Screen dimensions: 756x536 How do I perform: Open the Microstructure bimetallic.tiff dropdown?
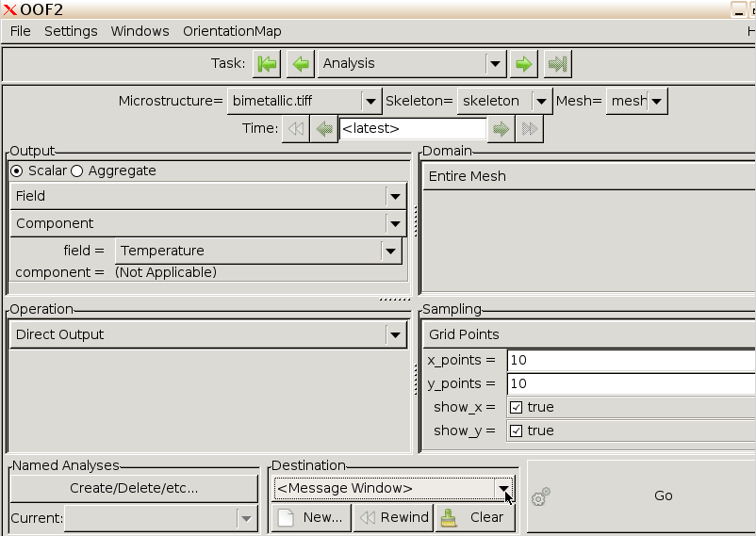pyautogui.click(x=304, y=102)
